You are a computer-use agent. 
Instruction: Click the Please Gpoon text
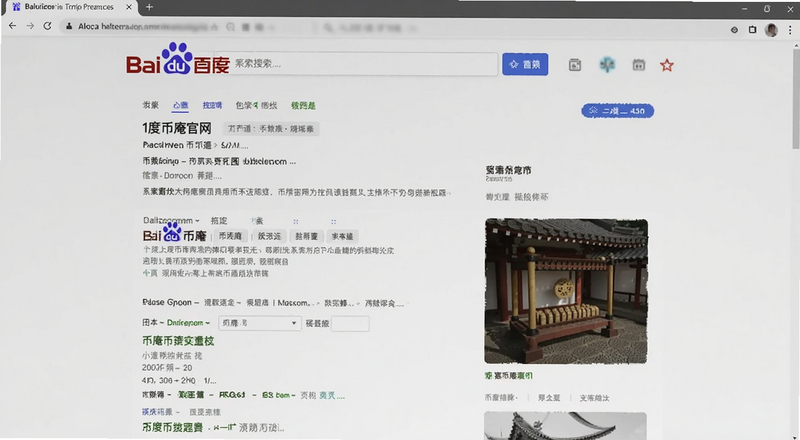[x=167, y=302]
